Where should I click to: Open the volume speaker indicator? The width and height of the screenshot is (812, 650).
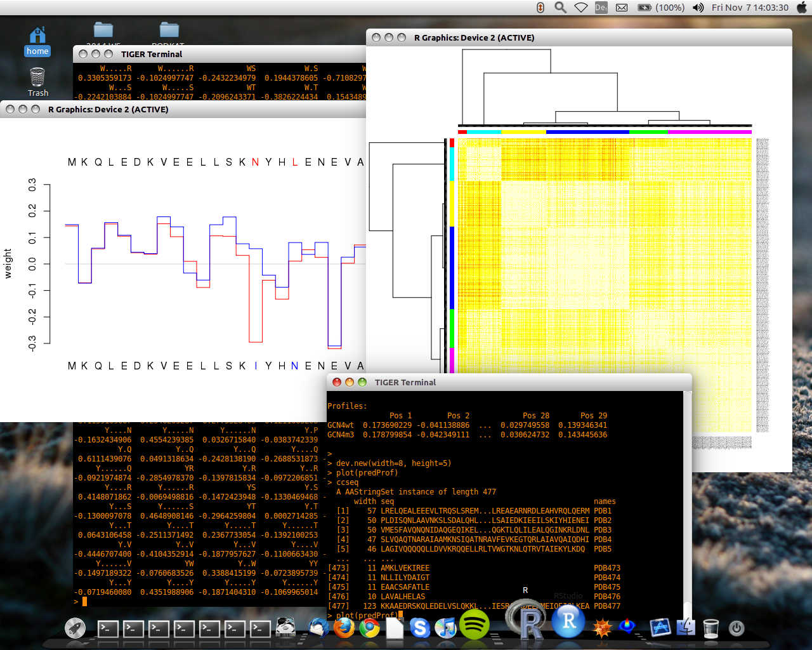(698, 8)
